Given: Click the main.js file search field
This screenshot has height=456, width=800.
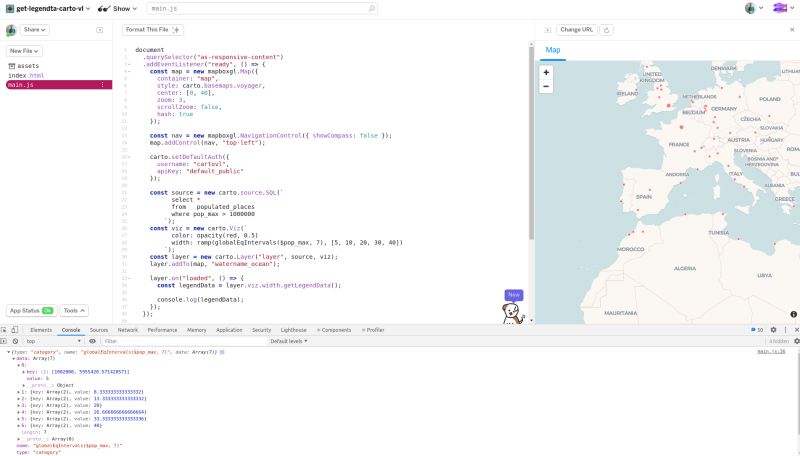Looking at the screenshot, I should pyautogui.click(x=262, y=9).
